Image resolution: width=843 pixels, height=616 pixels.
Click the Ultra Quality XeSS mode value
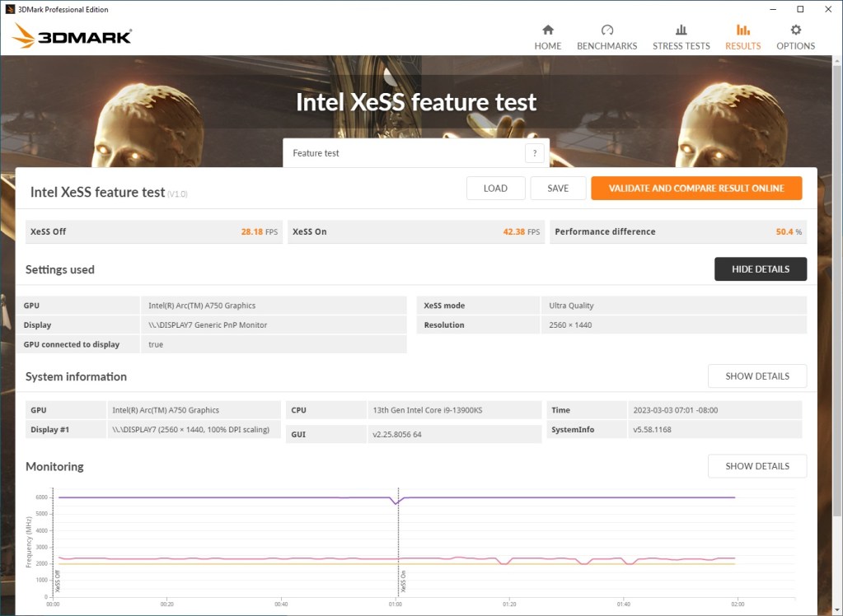pyautogui.click(x=571, y=306)
